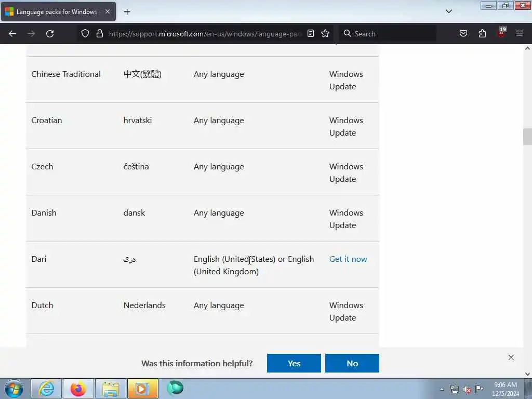Answer No to the helpful survey
This screenshot has width=532, height=399.
[352, 363]
